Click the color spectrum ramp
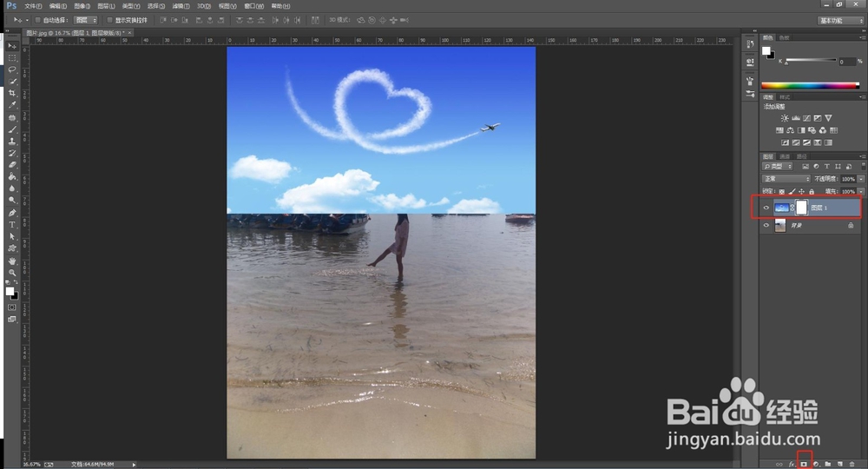The width and height of the screenshot is (868, 469). click(810, 86)
